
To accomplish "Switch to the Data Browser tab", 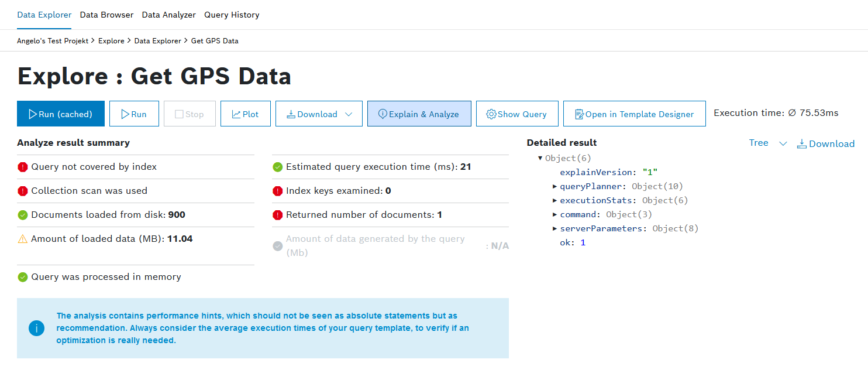I will 106,15.
